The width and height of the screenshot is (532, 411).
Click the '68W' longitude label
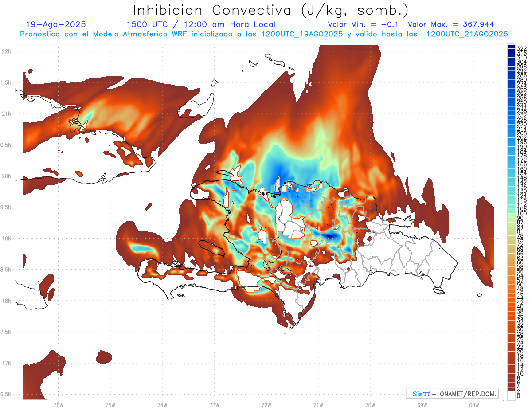click(474, 405)
